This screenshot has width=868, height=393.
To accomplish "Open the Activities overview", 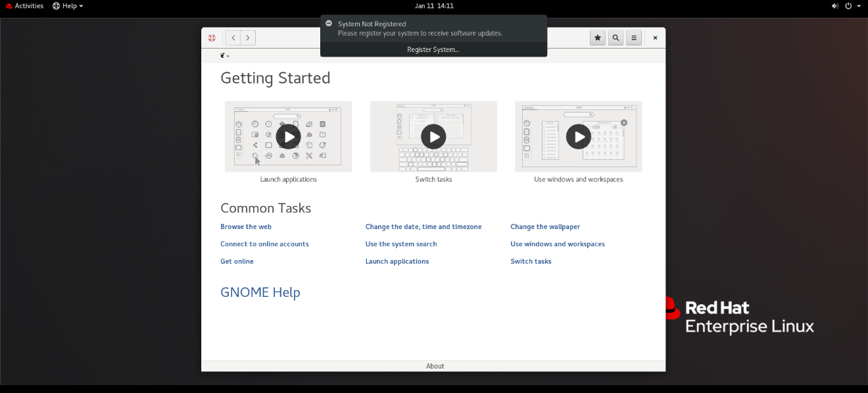I will (24, 6).
